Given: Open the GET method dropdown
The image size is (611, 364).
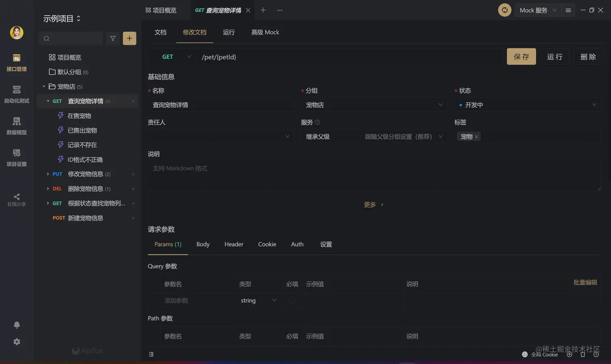Looking at the screenshot, I should point(174,57).
